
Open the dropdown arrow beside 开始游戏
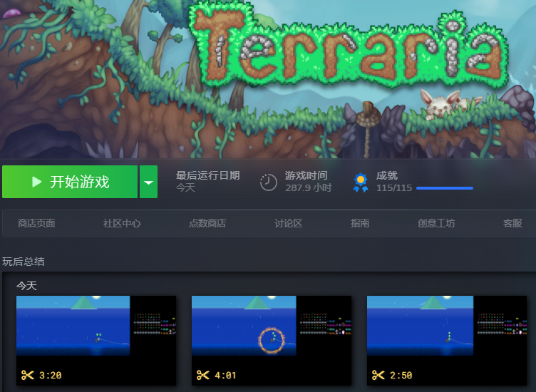pyautogui.click(x=149, y=182)
